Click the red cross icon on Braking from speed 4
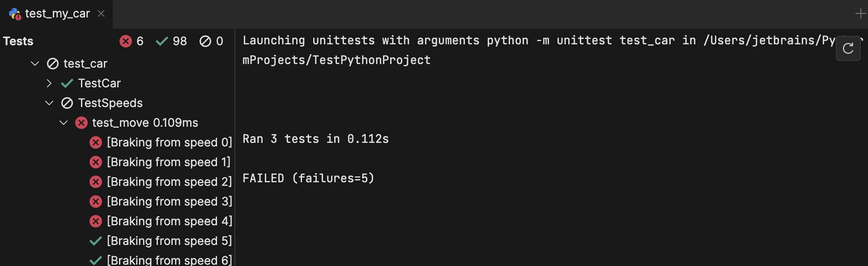This screenshot has width=868, height=266. coord(96,221)
